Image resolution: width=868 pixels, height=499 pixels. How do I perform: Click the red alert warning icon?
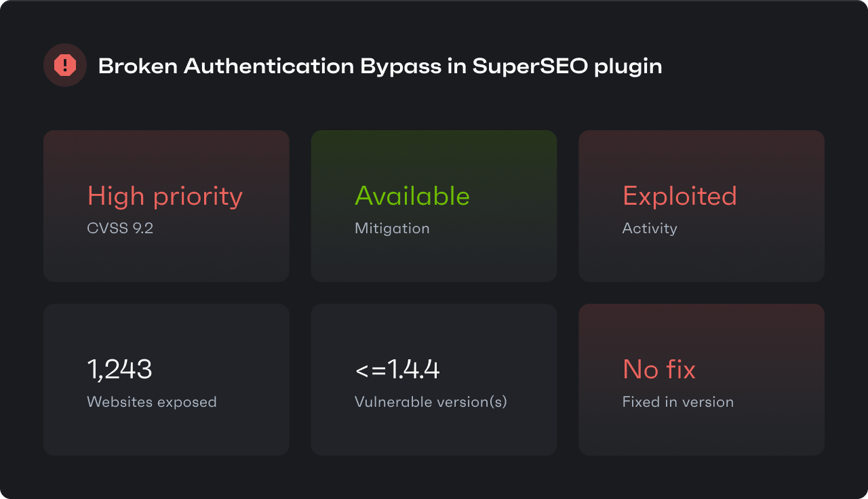pos(65,65)
